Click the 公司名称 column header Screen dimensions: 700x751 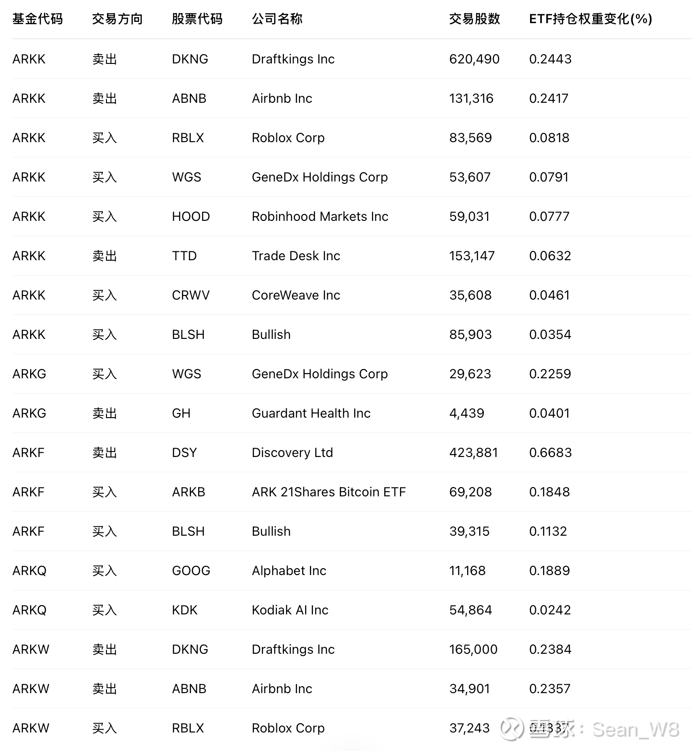[277, 19]
